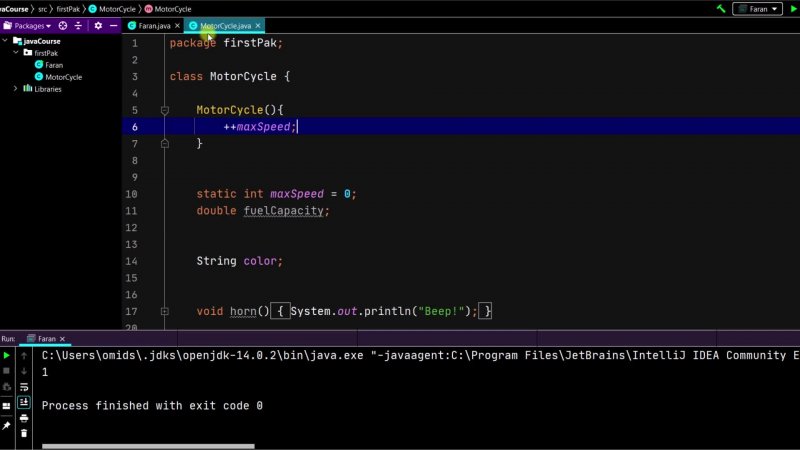The image size is (800, 450).
Task: Close the MotorCycle.java tab
Action: (257, 25)
